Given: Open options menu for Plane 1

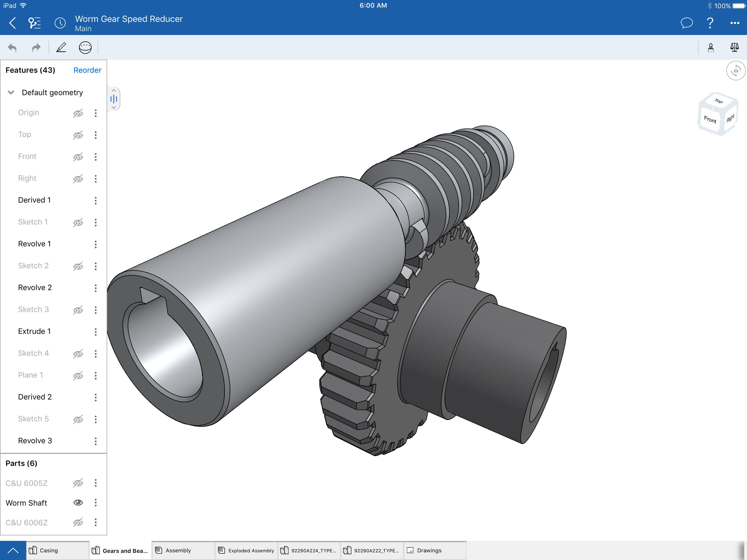Looking at the screenshot, I should 96,376.
